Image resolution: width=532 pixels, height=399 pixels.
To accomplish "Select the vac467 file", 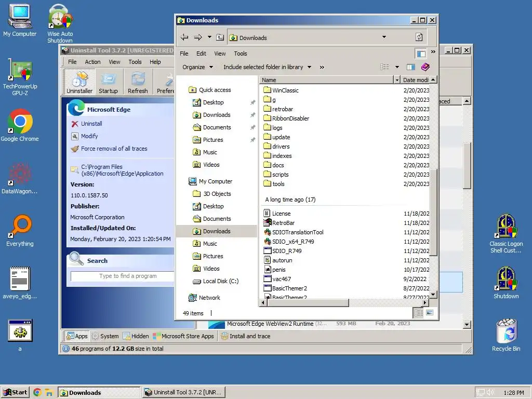I will (x=281, y=279).
